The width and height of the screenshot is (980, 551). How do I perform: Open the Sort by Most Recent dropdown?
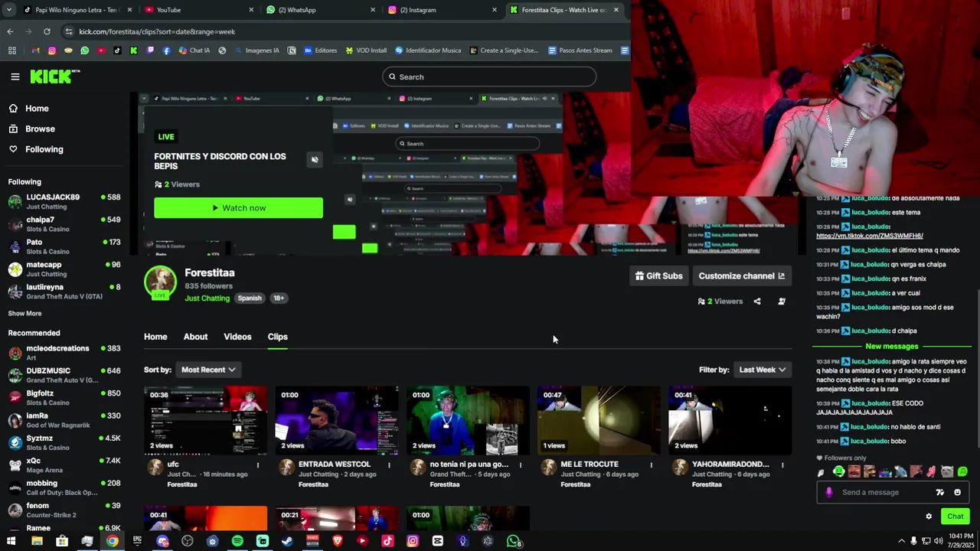[207, 370]
